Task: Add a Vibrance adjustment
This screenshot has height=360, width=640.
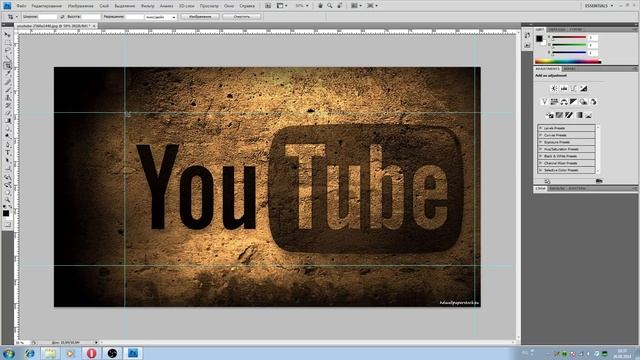Action: coord(544,102)
